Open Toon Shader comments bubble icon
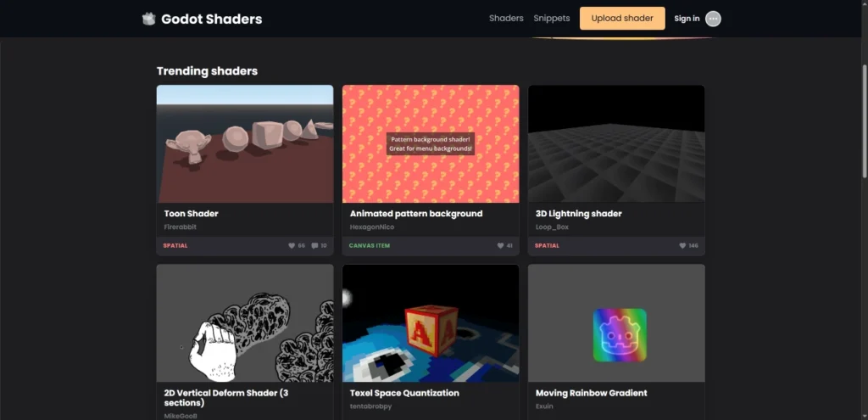This screenshot has height=420, width=868. click(314, 245)
